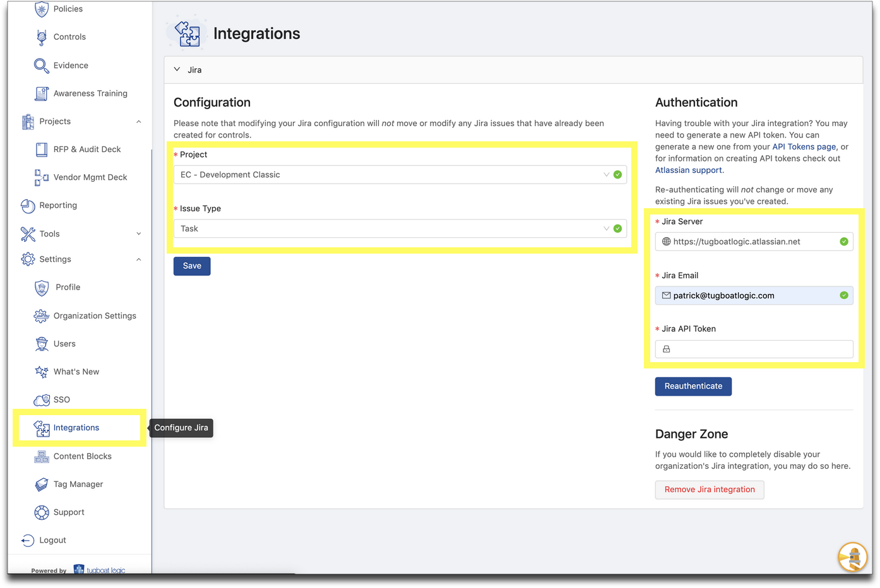Click the Policies shield icon

pos(42,9)
